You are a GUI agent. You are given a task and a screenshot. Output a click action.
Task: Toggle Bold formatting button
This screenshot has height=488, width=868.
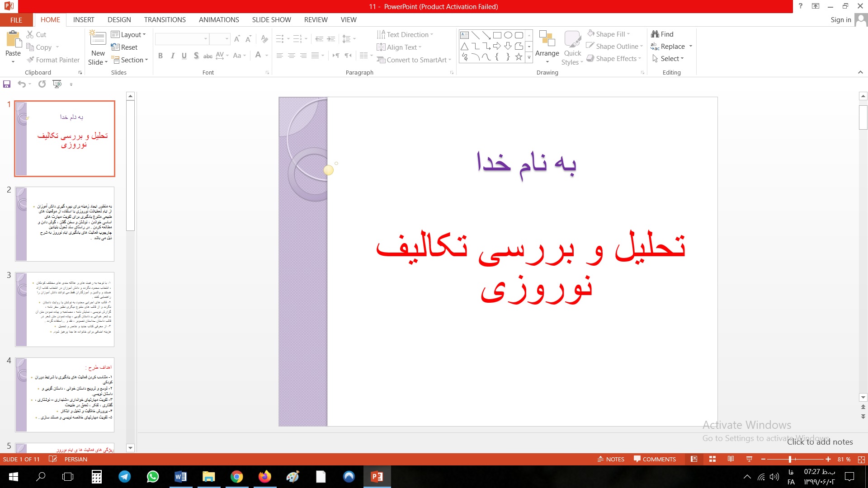tap(160, 56)
